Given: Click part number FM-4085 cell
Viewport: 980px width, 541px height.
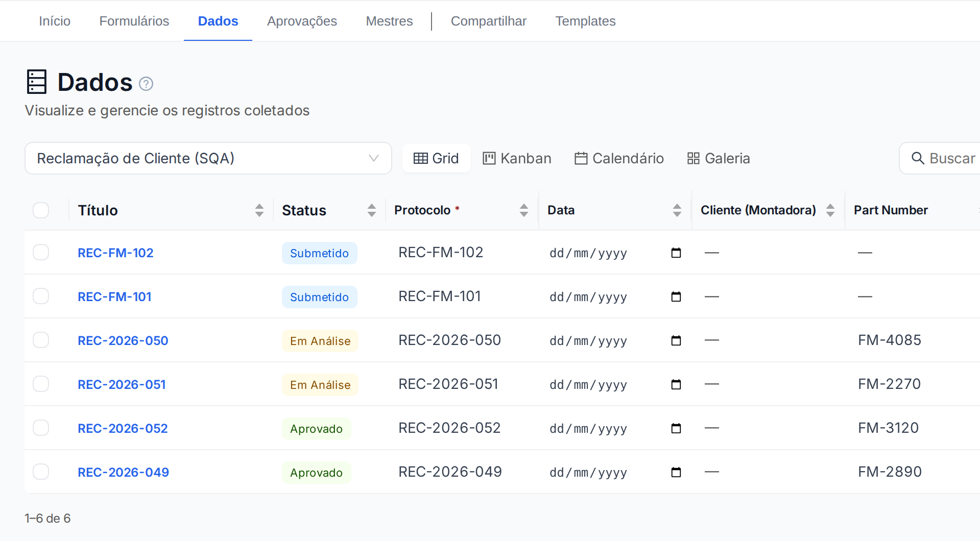Looking at the screenshot, I should (890, 340).
